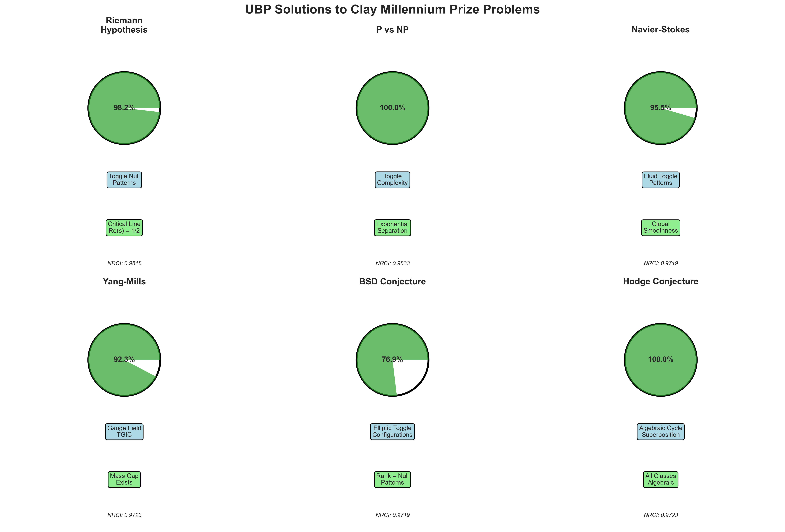Click the Exponential Separation box
The height and width of the screenshot is (532, 785).
[392, 227]
